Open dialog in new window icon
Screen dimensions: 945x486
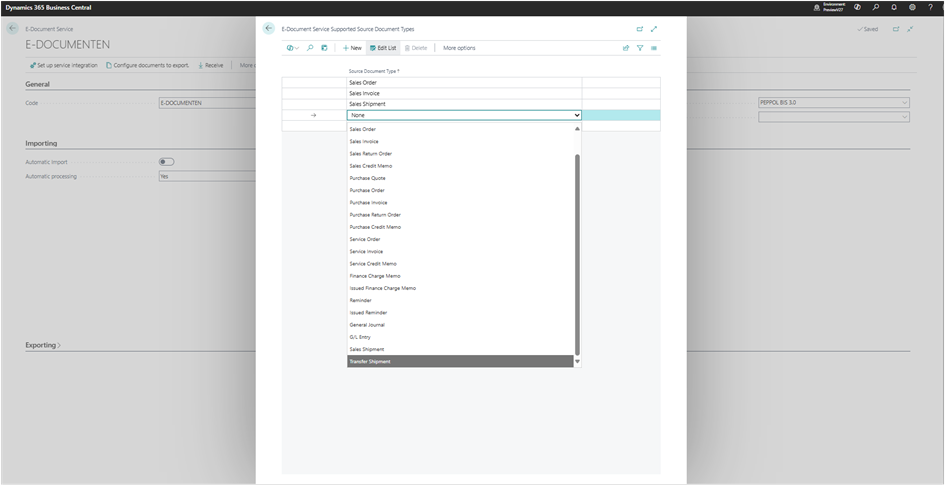[x=640, y=29]
